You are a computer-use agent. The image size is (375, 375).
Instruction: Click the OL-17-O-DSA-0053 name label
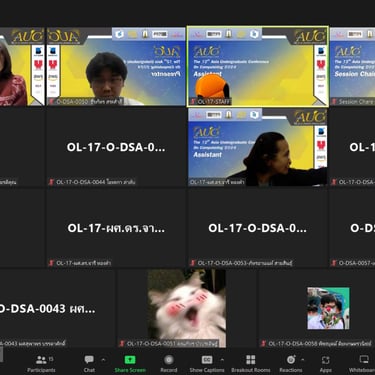(x=245, y=263)
